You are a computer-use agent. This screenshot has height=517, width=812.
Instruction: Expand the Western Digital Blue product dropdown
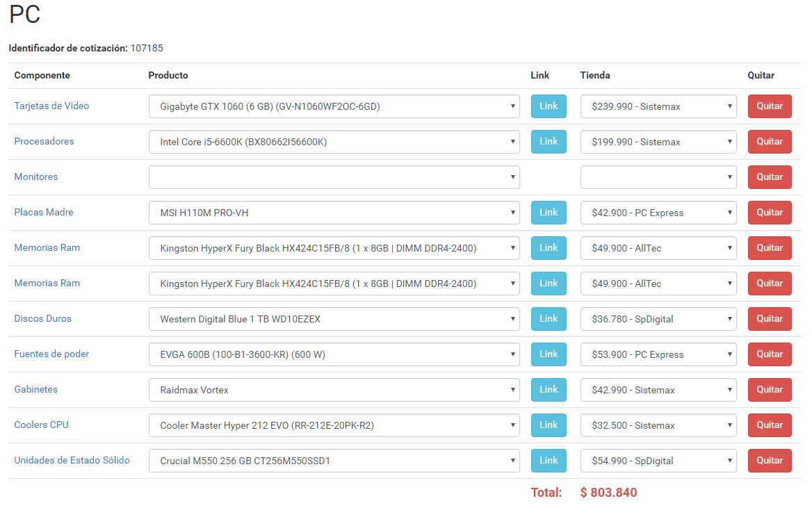(x=334, y=319)
